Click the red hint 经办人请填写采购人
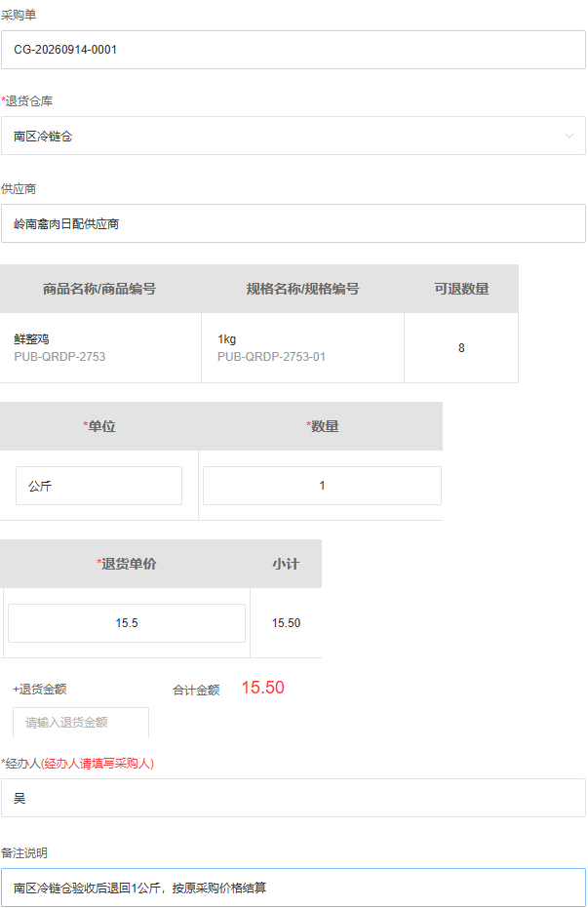 (98, 764)
